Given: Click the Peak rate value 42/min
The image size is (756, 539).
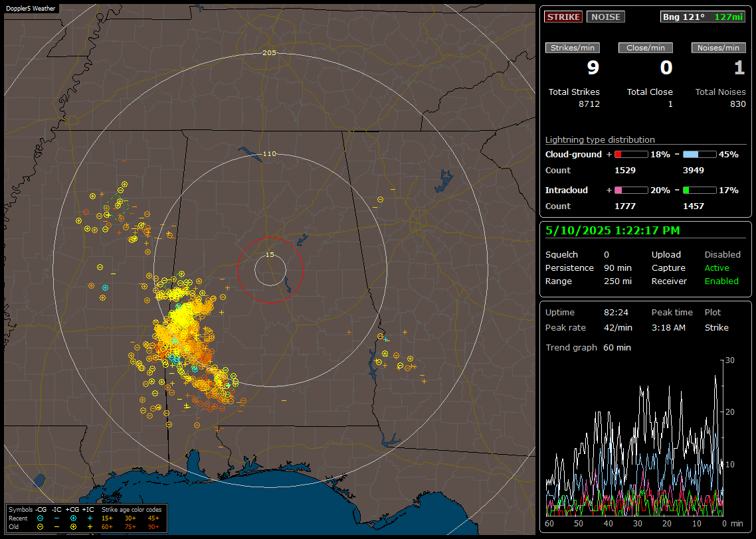Looking at the screenshot, I should [618, 327].
